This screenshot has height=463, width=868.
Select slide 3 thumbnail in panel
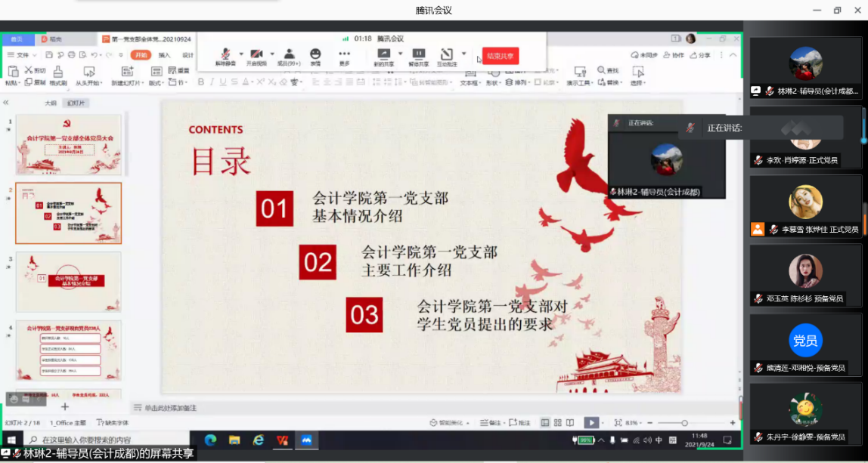click(x=69, y=282)
